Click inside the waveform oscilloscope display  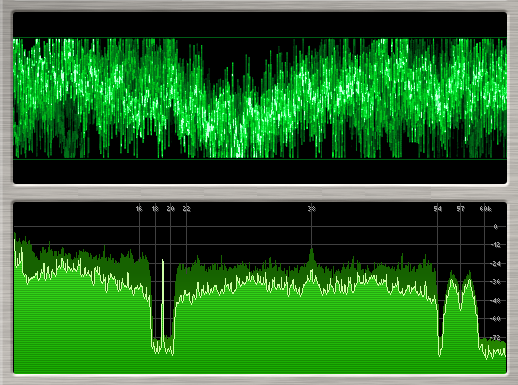(260, 98)
